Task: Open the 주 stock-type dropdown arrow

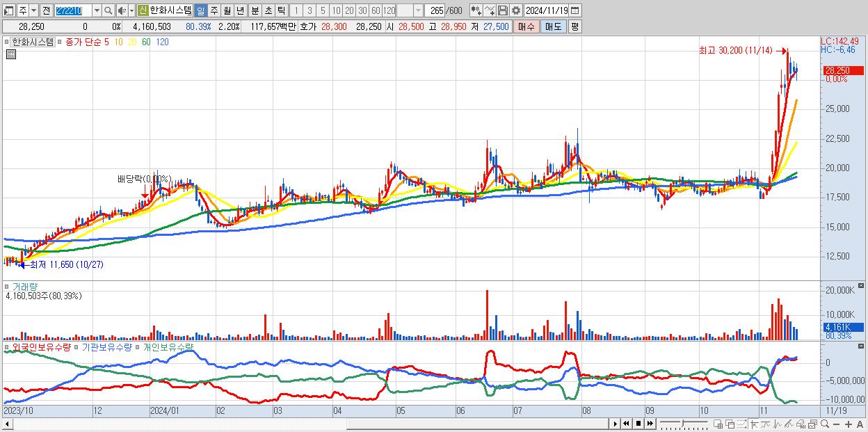Action: point(34,10)
